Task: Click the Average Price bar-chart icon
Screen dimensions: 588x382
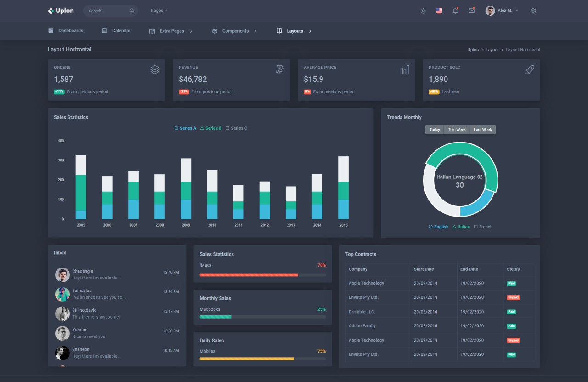Action: pyautogui.click(x=405, y=70)
